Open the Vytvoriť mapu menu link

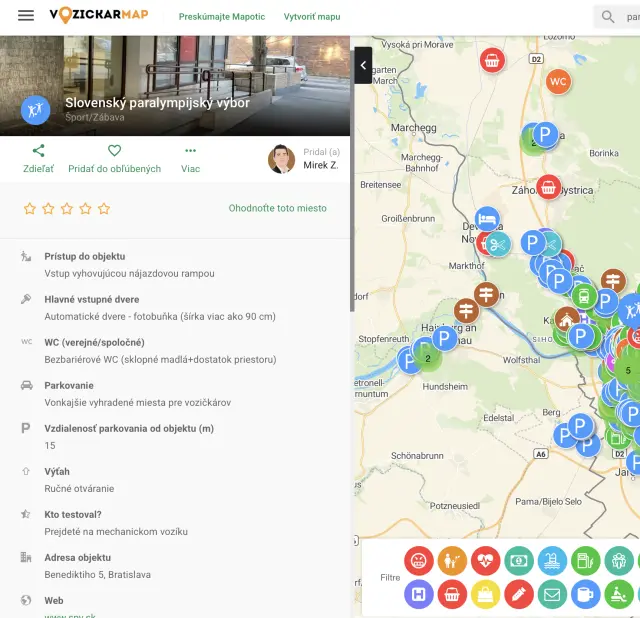[312, 17]
